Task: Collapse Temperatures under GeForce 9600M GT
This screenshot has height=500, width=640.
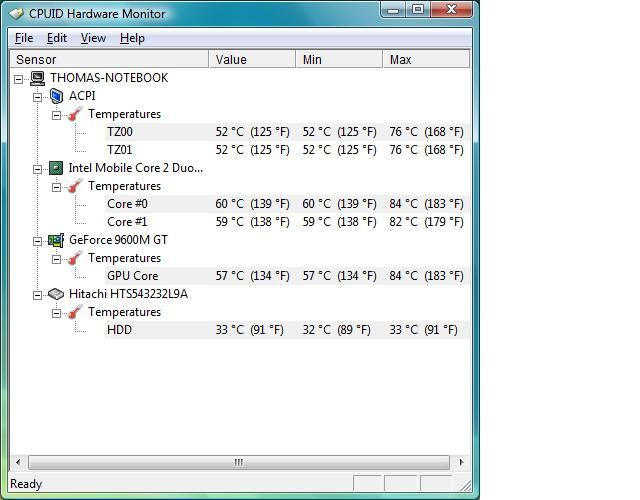Action: click(x=56, y=259)
